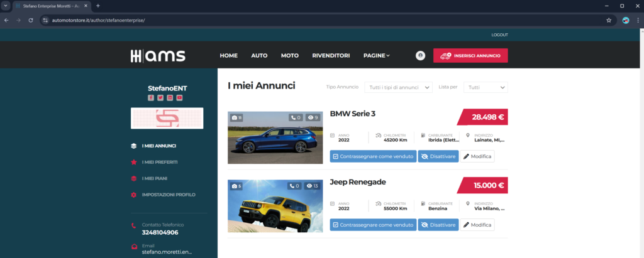Image resolution: width=644 pixels, height=258 pixels.
Task: Open the browser profile avatar
Action: [626, 20]
